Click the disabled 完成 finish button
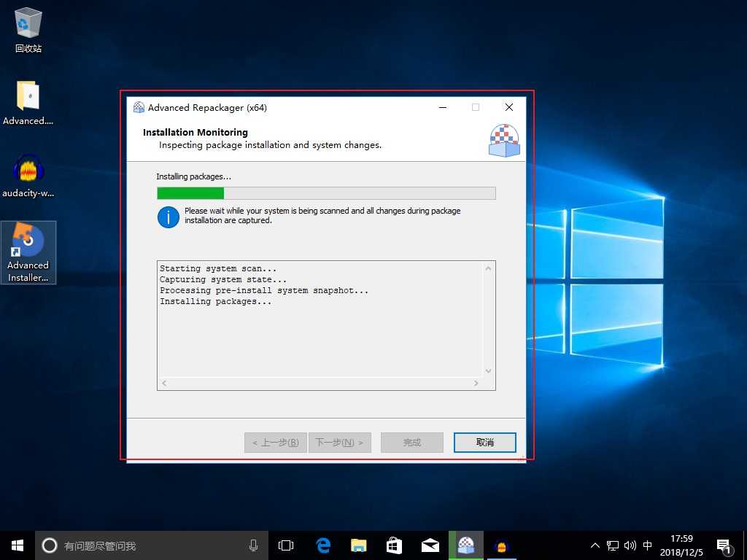The image size is (747, 560). click(412, 443)
